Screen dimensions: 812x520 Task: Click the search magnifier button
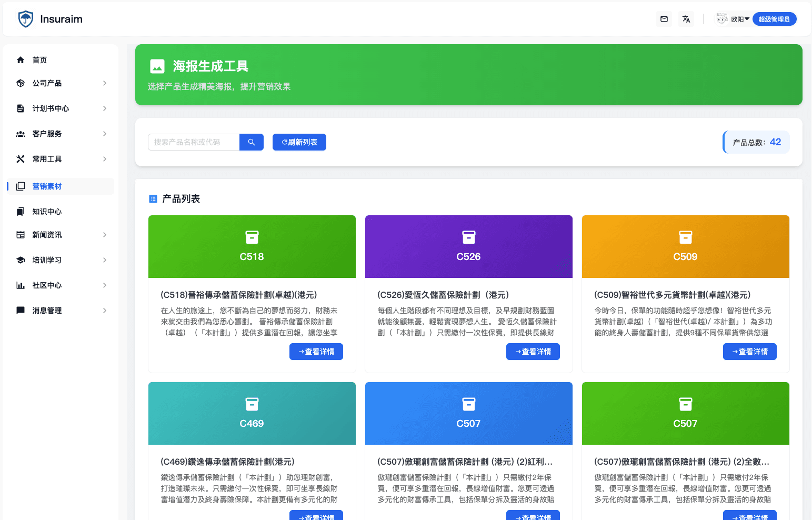(x=251, y=142)
